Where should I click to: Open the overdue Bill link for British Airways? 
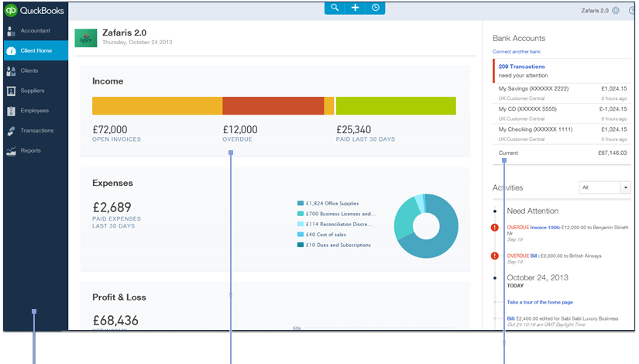(534, 256)
